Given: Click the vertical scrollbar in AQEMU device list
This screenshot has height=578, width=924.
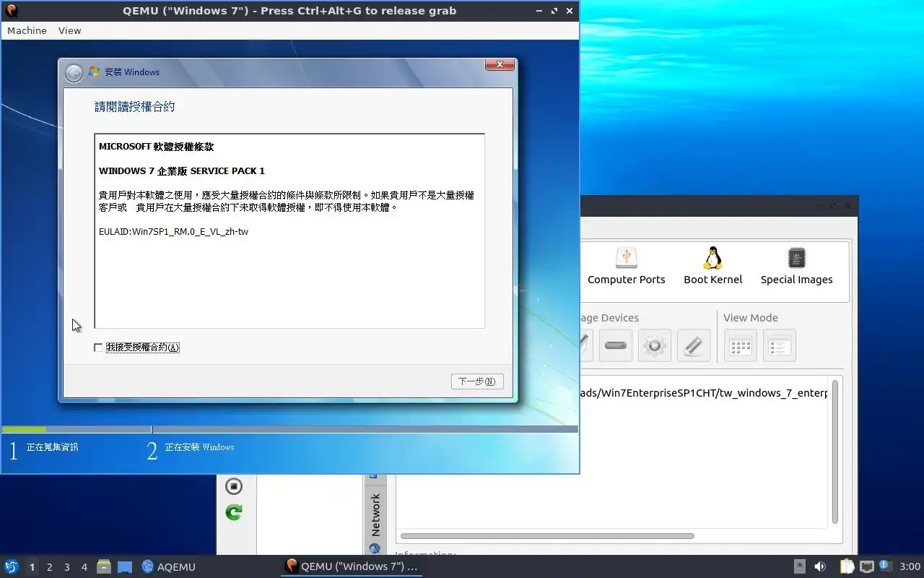Looking at the screenshot, I should click(x=835, y=452).
